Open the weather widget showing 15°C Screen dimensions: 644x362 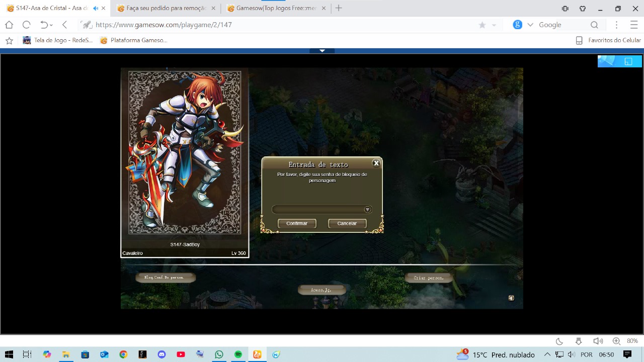pos(495,354)
